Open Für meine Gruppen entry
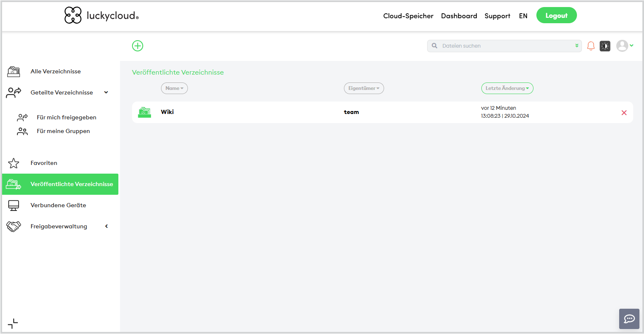This screenshot has height=334, width=644. coord(63,131)
